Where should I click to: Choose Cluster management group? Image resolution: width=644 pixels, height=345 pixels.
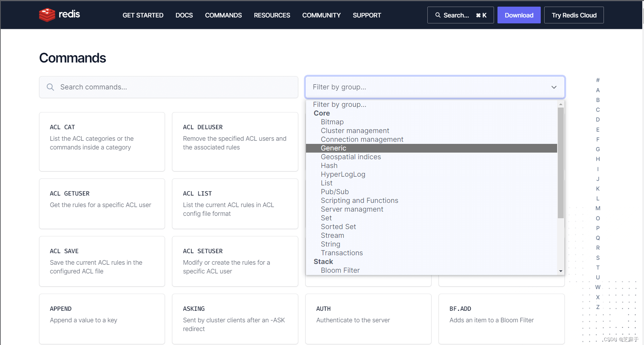pos(432,131)
